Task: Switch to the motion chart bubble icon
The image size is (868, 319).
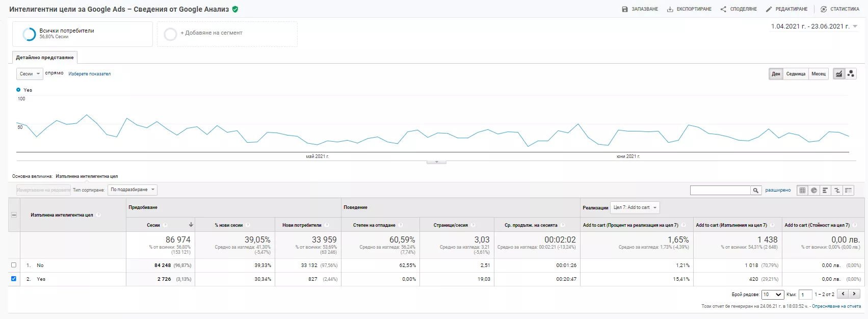Action: (x=851, y=74)
